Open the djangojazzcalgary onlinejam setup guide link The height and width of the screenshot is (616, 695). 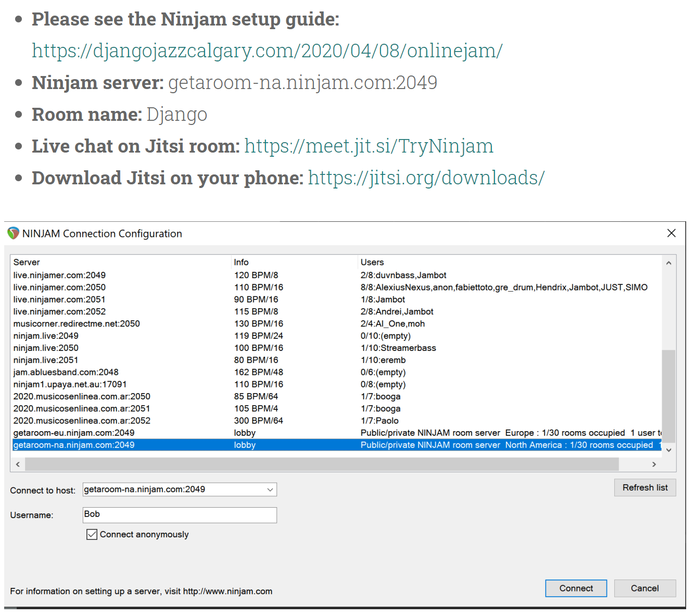(x=267, y=51)
